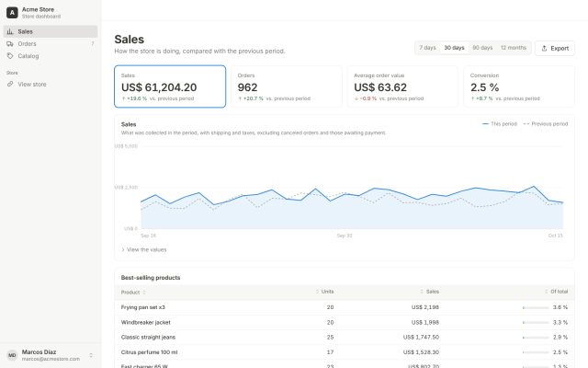588x368 pixels.
Task: Sort table by Of total column
Action: (x=557, y=292)
